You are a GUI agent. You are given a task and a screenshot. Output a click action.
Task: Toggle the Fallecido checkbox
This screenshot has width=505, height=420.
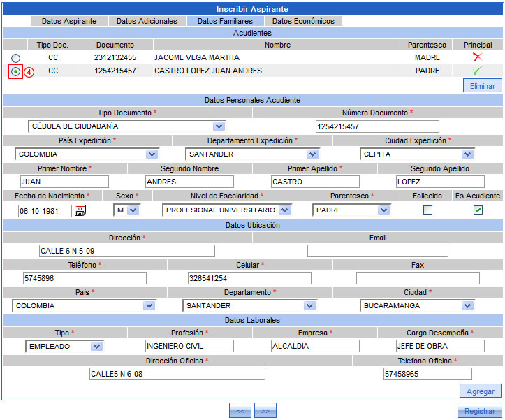click(427, 210)
